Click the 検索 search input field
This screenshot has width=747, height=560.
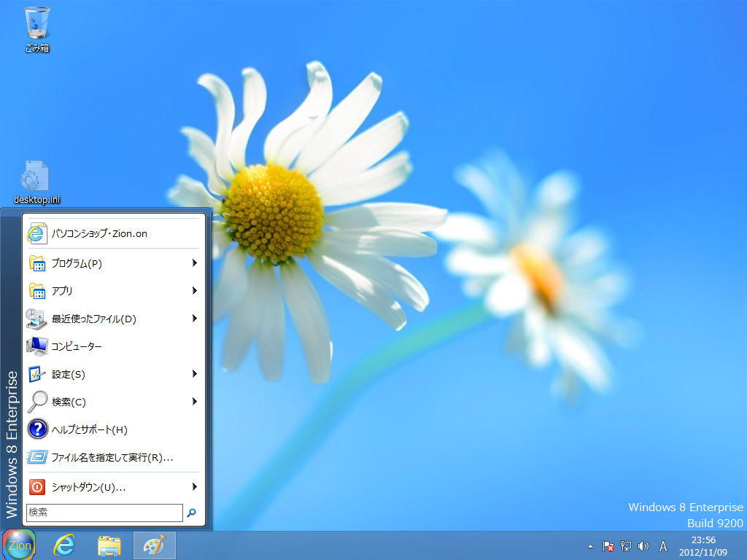click(104, 513)
